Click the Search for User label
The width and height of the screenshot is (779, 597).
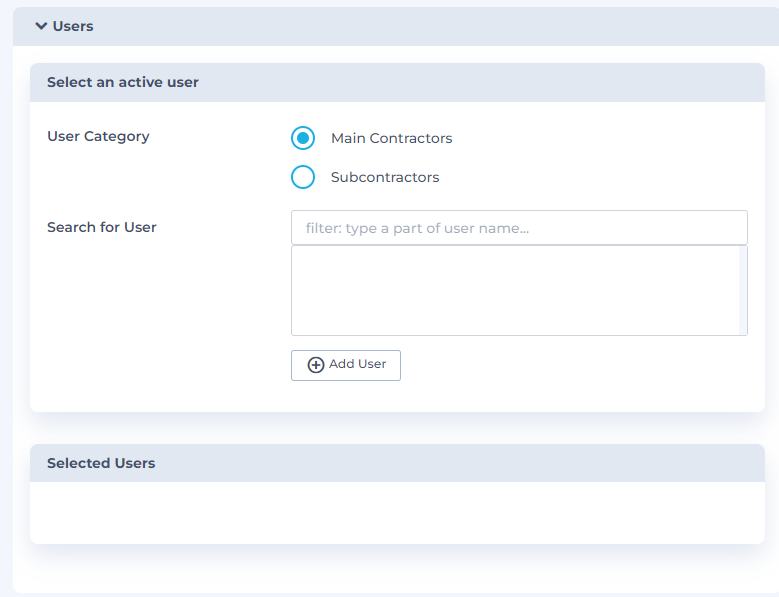[102, 227]
